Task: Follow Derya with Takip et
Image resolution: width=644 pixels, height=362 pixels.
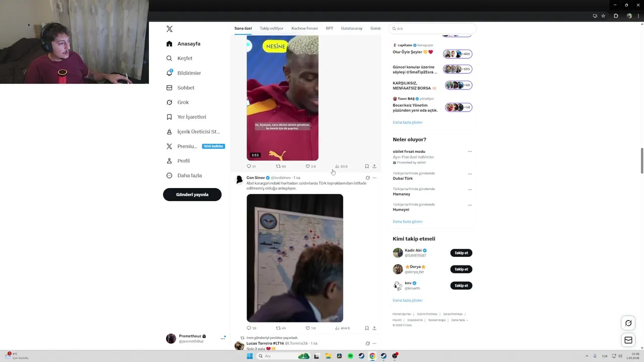Action: pos(461,269)
